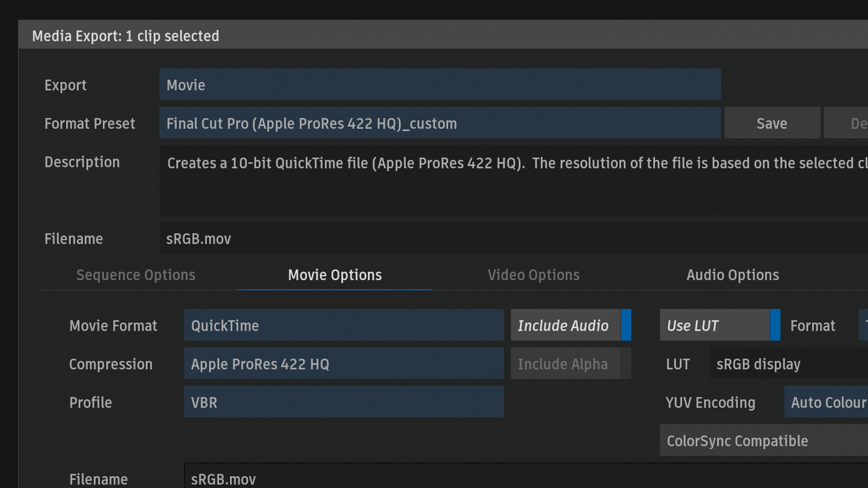Click inside the Description text area

coord(513,181)
